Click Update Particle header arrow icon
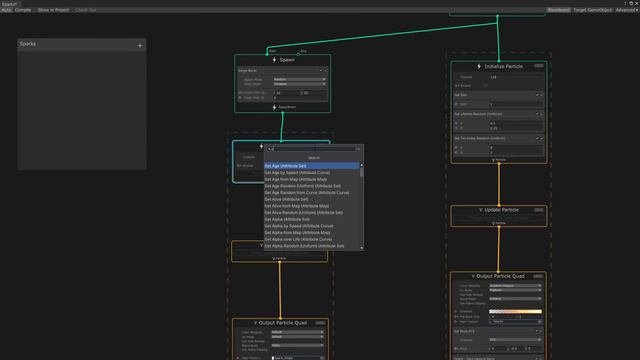The height and width of the screenshot is (360, 640). coord(481,210)
